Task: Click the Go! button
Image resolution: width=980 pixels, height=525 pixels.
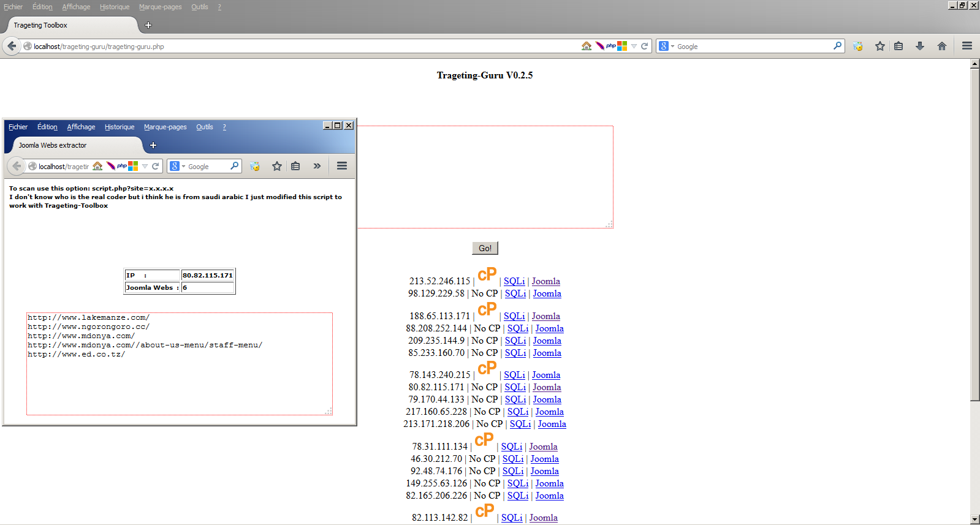Action: (x=485, y=248)
